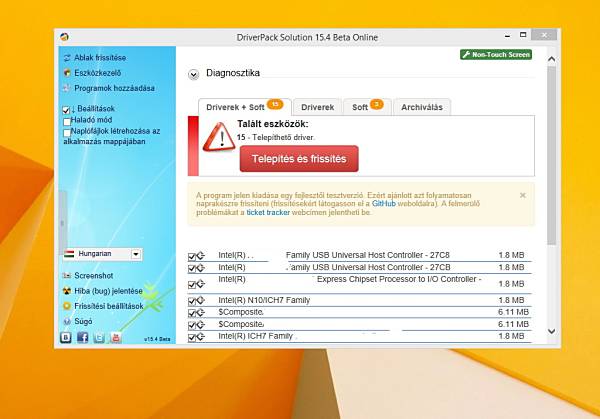Open the YouTube channel icon
Viewport: 600px width, 419px height.
point(116,337)
